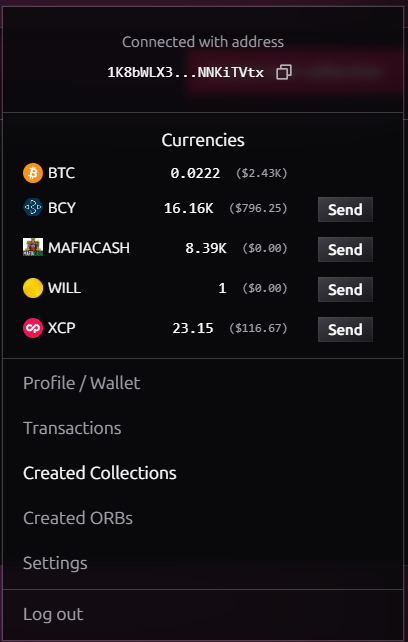Click the truncated address 1K8bWLX3...NNKiTVtx
This screenshot has width=408, height=642.
click(186, 73)
